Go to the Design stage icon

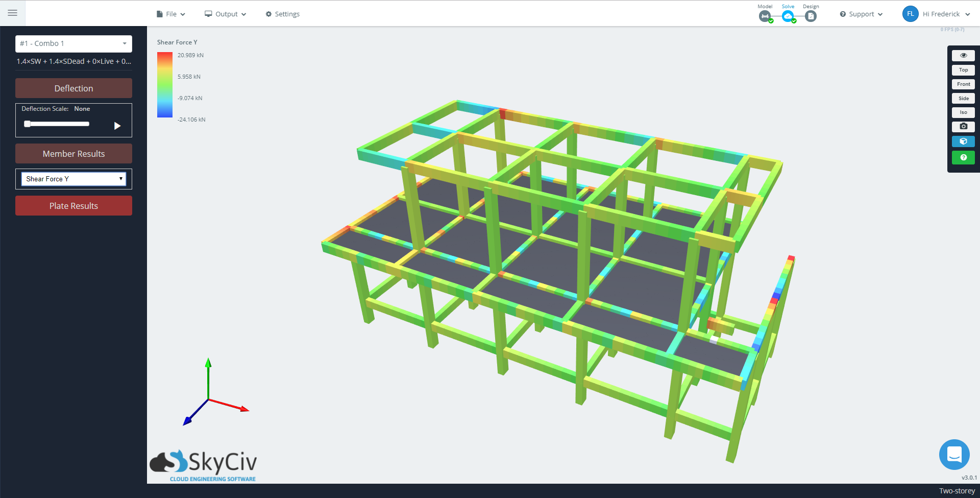click(x=811, y=16)
